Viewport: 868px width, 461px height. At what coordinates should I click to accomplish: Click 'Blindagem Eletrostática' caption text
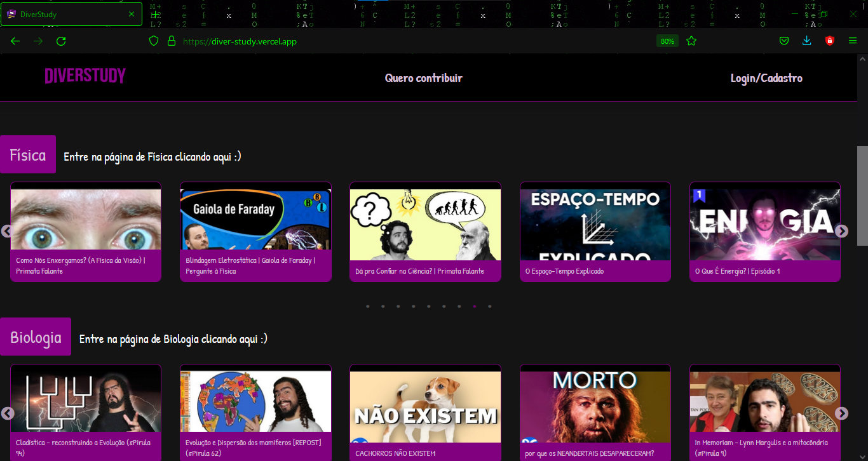250,265
